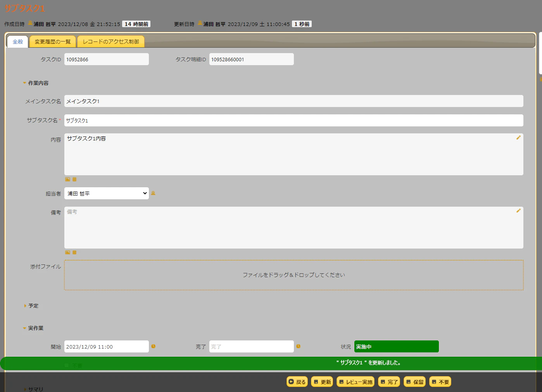
Task: Click the image insert icon below 内容
Action: 67,180
